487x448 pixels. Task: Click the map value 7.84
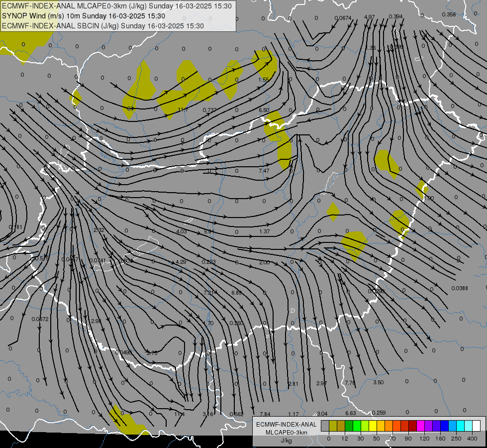pyautogui.click(x=265, y=414)
